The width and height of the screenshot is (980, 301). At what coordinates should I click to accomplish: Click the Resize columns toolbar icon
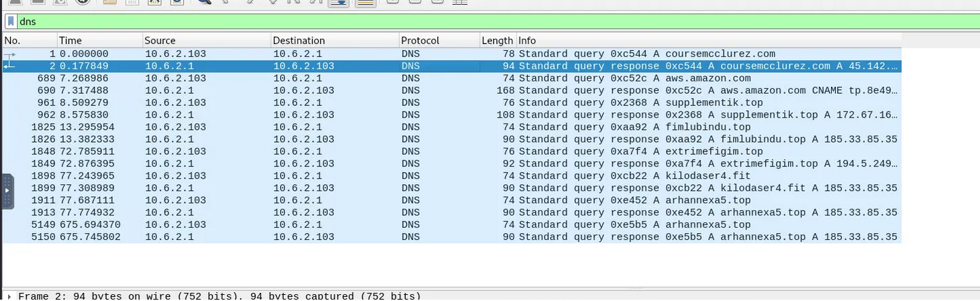click(460, 2)
